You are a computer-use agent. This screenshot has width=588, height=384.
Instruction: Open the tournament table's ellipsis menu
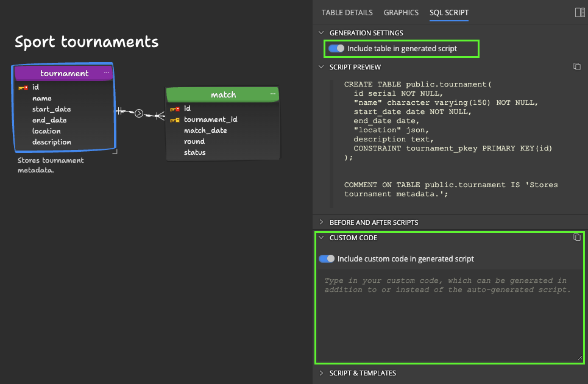[107, 73]
